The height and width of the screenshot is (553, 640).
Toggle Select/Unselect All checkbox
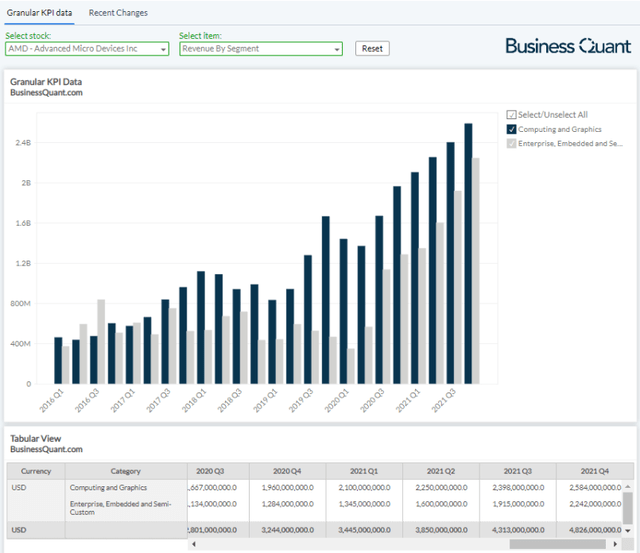coord(512,115)
